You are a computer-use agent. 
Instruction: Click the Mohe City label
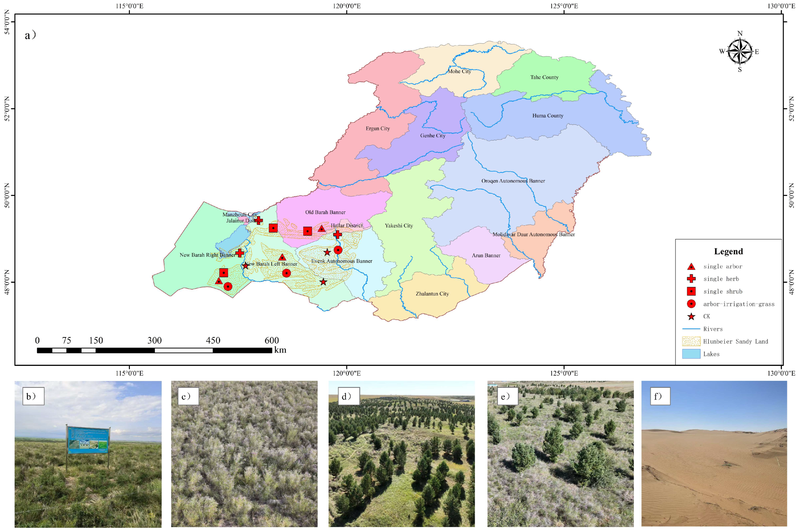(x=459, y=72)
